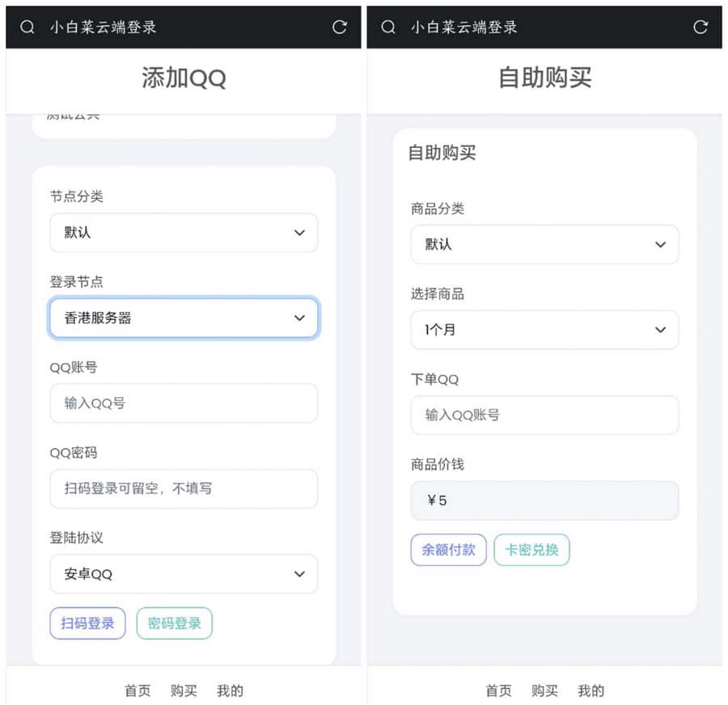Go to 首页 tab on left screen

tap(138, 690)
